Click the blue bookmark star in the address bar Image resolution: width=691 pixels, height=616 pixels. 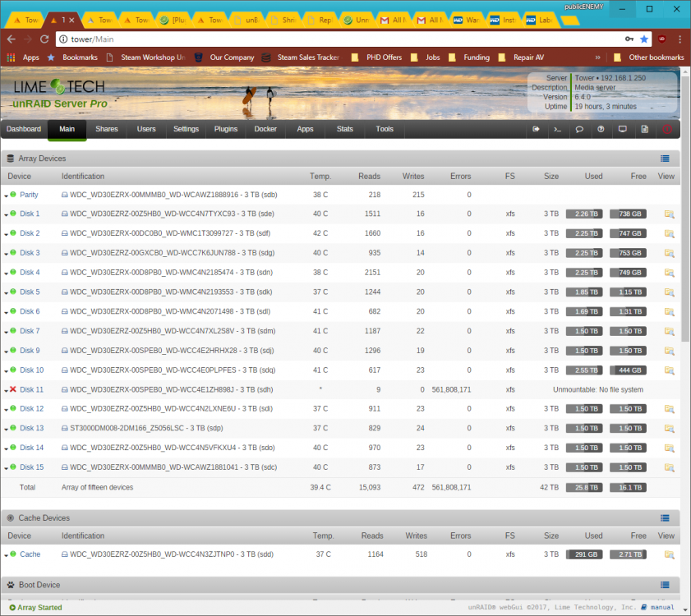click(x=644, y=39)
